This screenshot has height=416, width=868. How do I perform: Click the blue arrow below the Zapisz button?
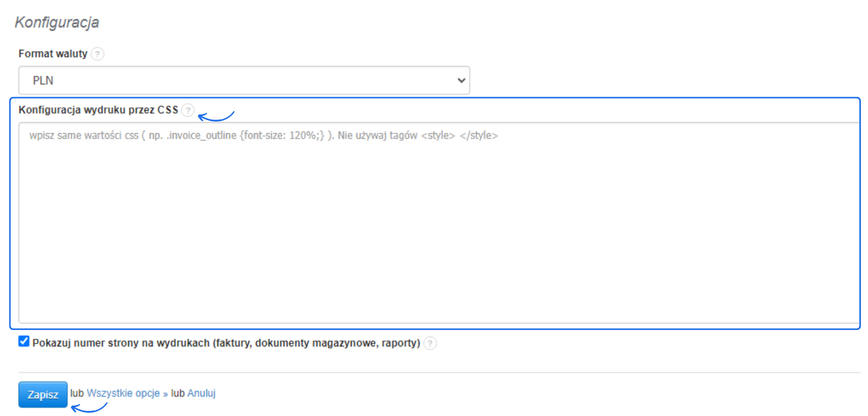pos(89,408)
